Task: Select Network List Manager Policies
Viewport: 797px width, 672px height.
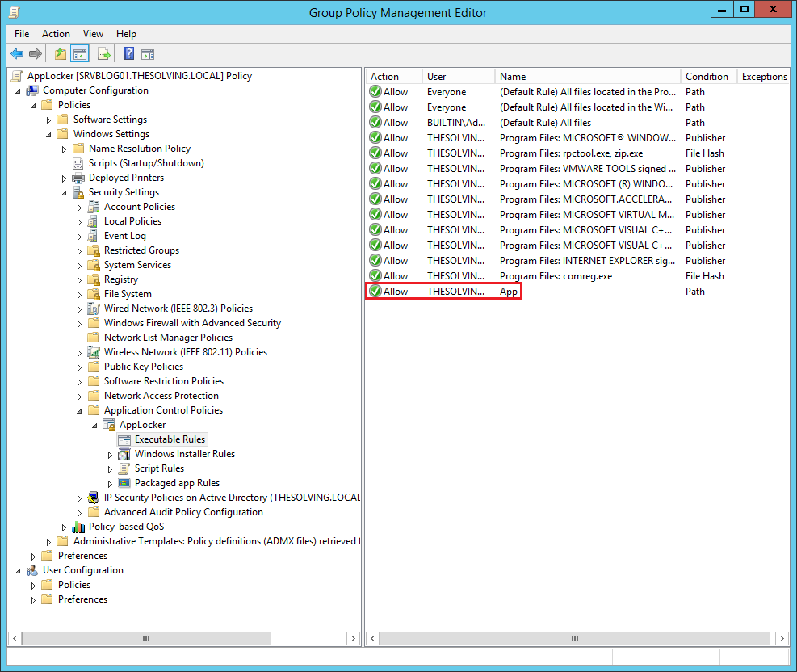Action: click(168, 338)
